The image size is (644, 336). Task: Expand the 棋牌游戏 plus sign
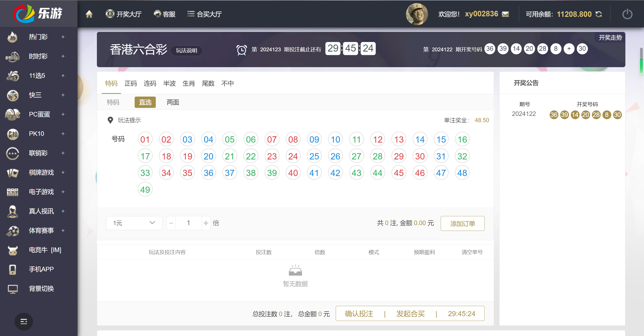(x=63, y=173)
